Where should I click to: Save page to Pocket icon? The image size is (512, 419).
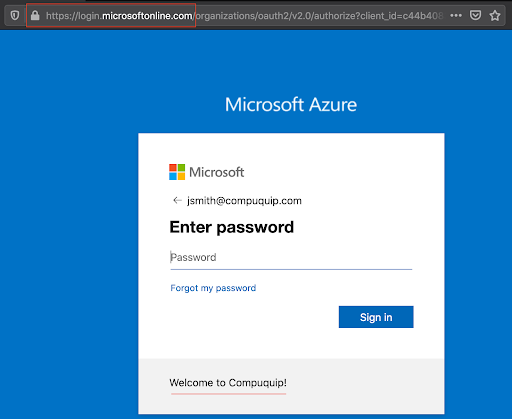(x=475, y=15)
